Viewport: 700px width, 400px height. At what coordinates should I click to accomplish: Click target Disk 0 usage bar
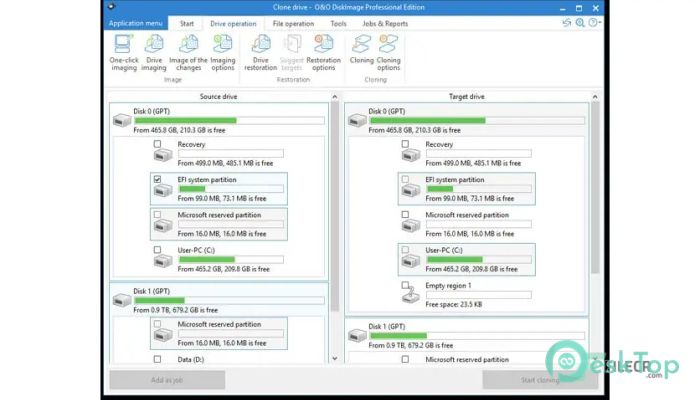click(x=477, y=121)
